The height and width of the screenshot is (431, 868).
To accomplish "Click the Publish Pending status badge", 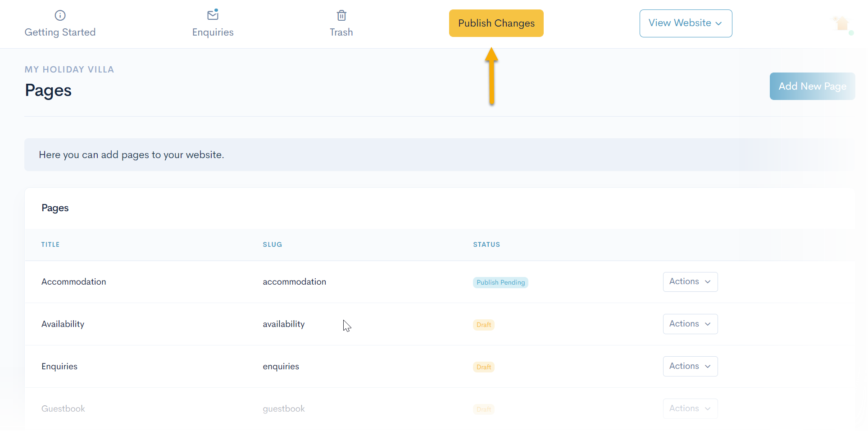I will [x=500, y=283].
